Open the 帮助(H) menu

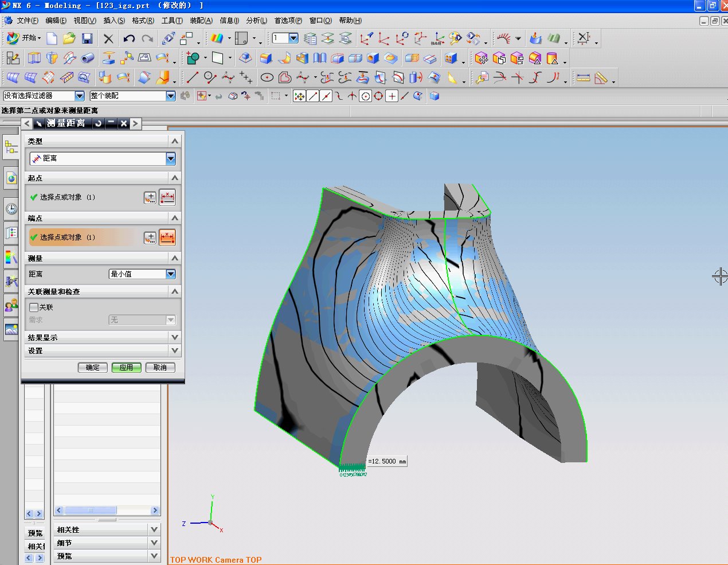click(x=350, y=21)
